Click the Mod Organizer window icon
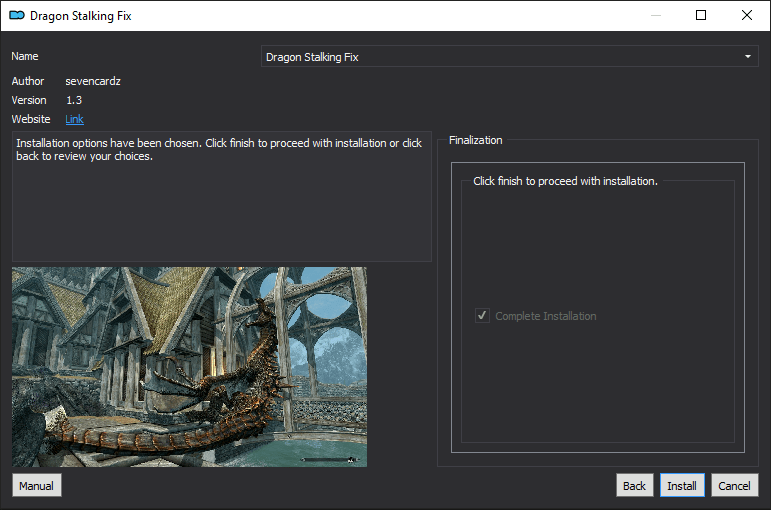The width and height of the screenshot is (771, 510). click(x=17, y=16)
